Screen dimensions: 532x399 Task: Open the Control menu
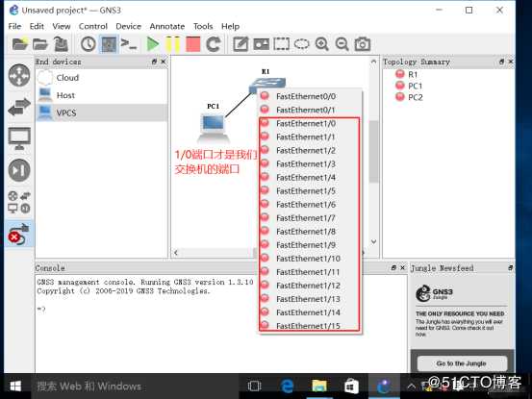[93, 26]
